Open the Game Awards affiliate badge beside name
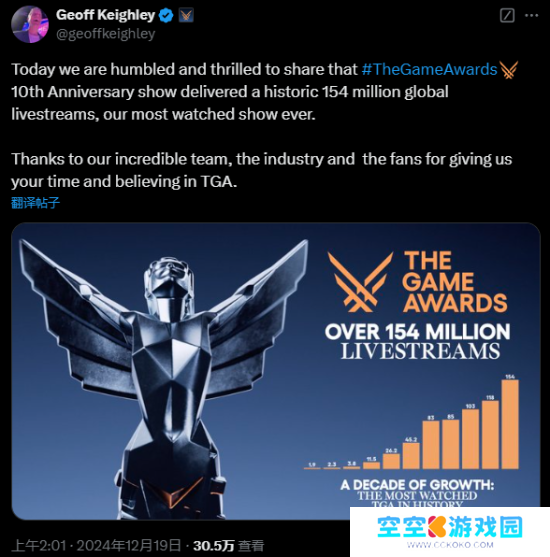The width and height of the screenshot is (550, 557). (x=186, y=15)
